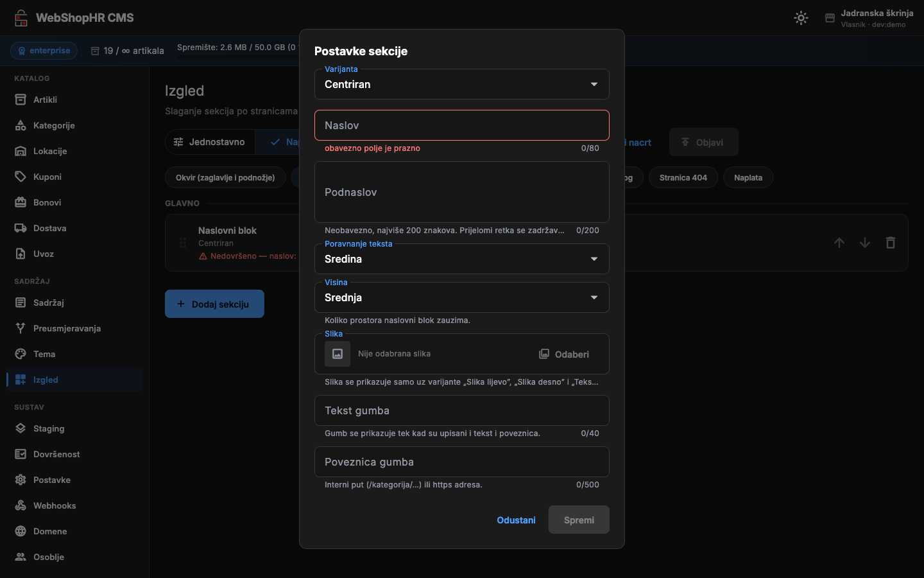924x578 pixels.
Task: Click the Spremi button
Action: pos(579,520)
